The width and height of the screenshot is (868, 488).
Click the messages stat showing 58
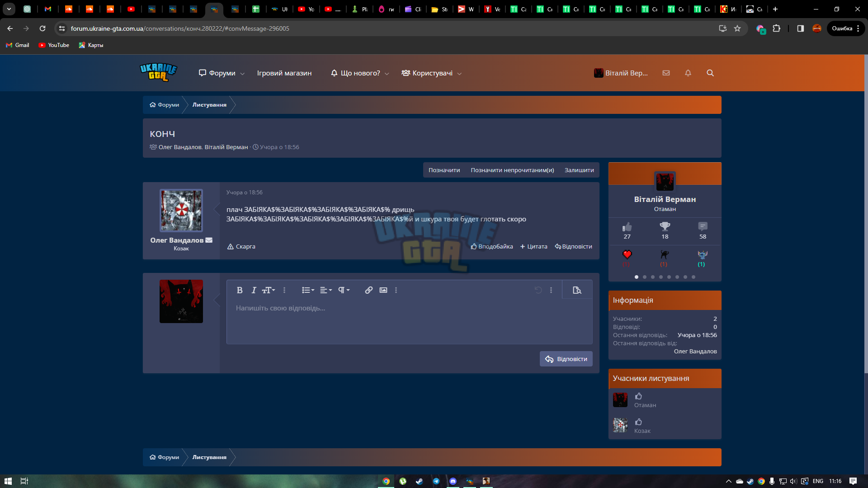tap(703, 230)
